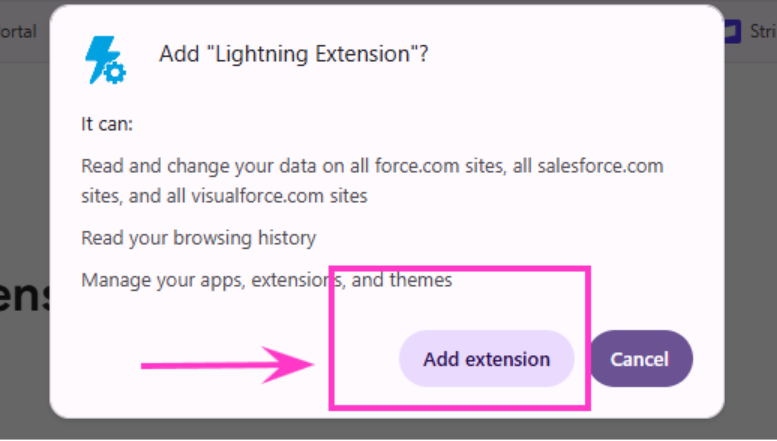
Task: Click the pink highlight rectangle border
Action: tap(459, 268)
